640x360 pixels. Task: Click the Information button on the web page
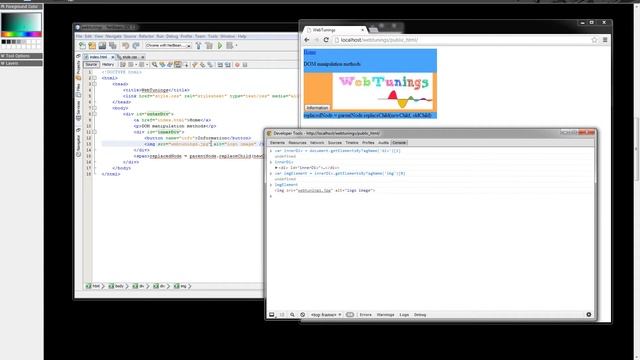pyautogui.click(x=317, y=108)
